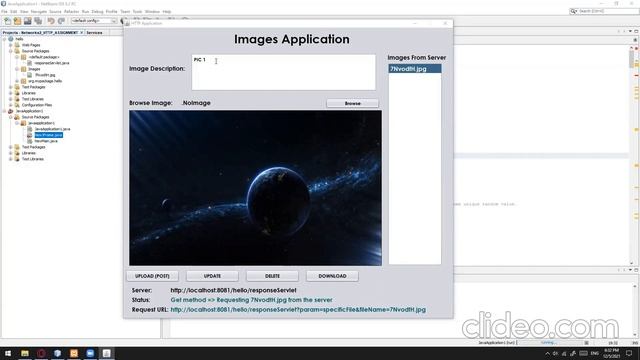Select NewMain.java in the project tree

click(x=46, y=141)
